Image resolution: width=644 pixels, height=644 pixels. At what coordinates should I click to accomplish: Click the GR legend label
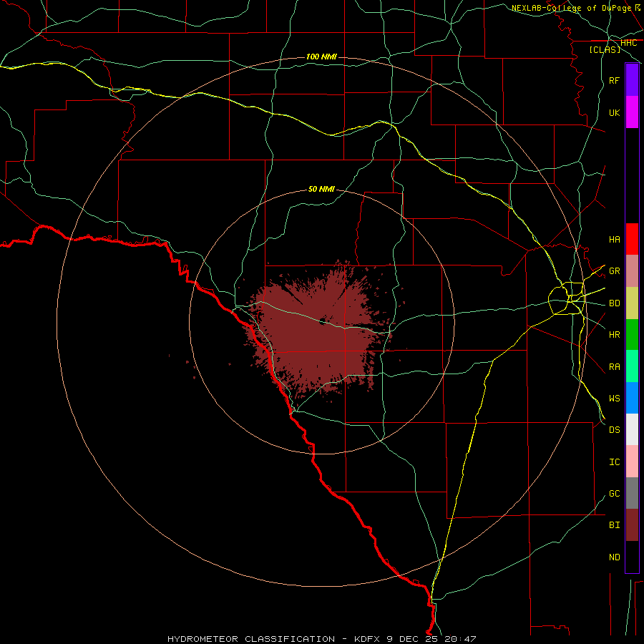[614, 271]
